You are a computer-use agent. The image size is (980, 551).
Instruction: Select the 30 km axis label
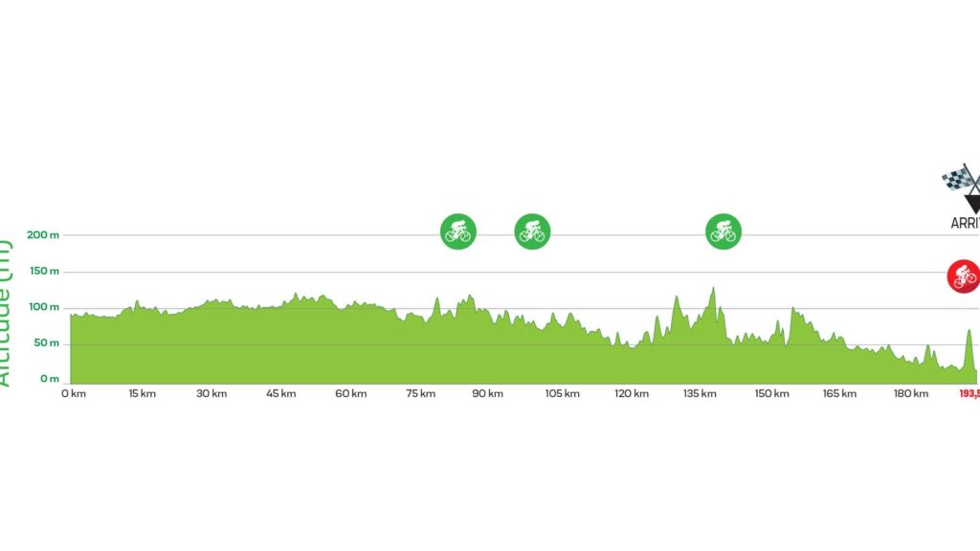tap(212, 393)
